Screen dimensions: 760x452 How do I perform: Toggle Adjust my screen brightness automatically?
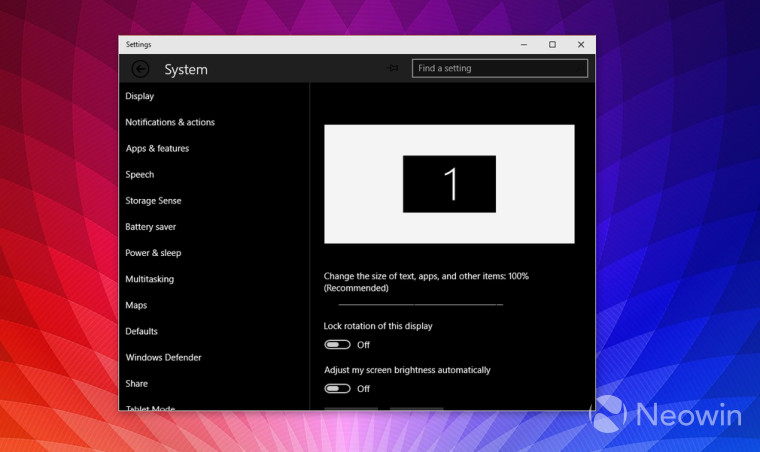tap(337, 389)
